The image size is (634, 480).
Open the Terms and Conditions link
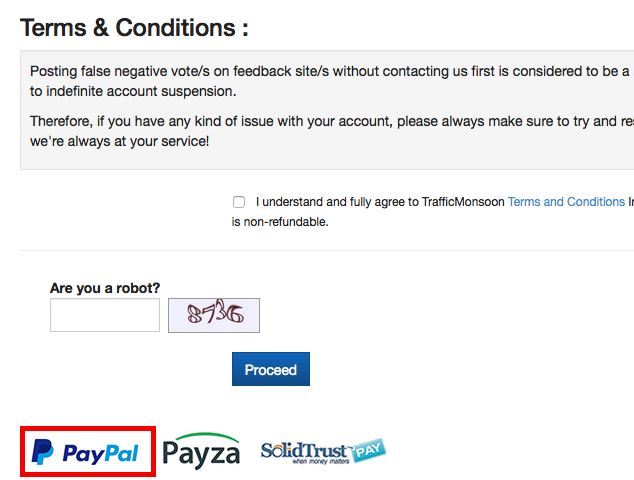pos(566,202)
